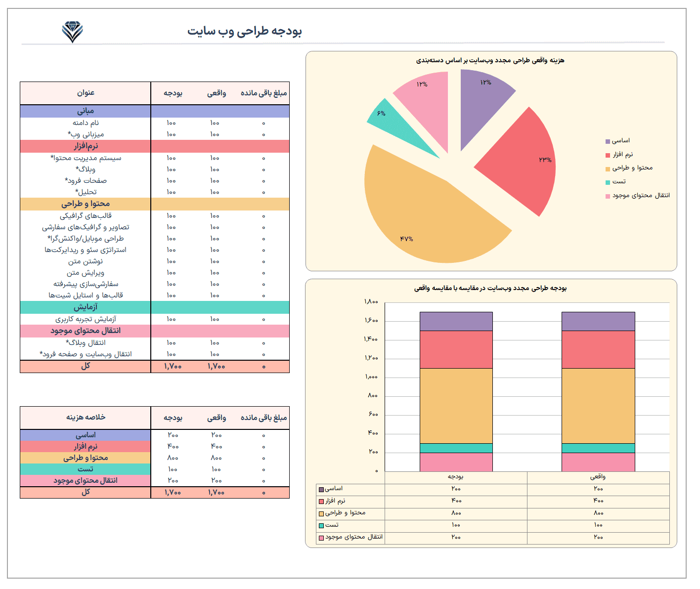Click the تست swatch in the bar chart data table
The image size is (700, 589).
pos(321,526)
